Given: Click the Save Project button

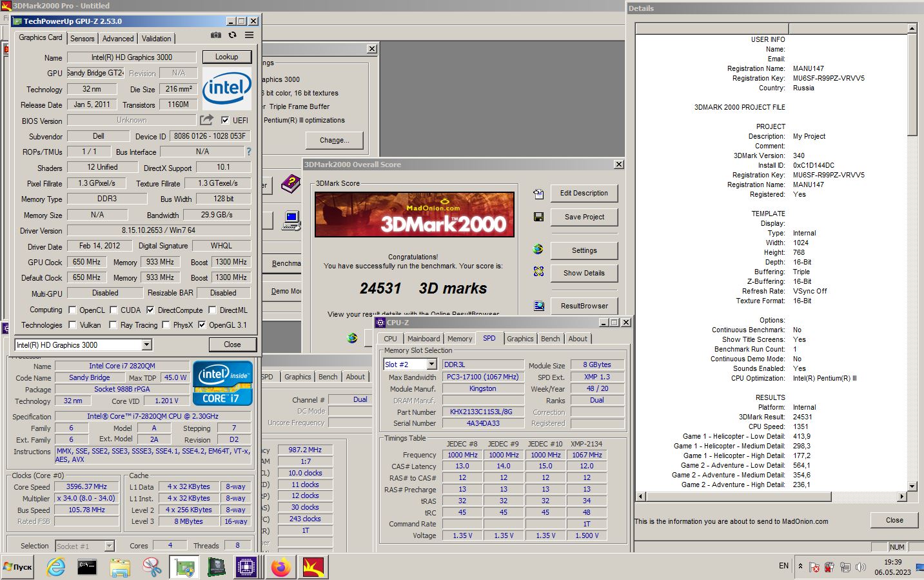Looking at the screenshot, I should 584,217.
